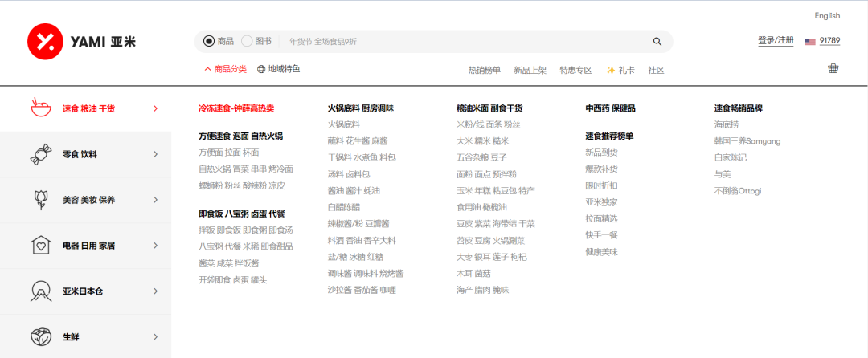Click the magnifier search icon

click(657, 42)
